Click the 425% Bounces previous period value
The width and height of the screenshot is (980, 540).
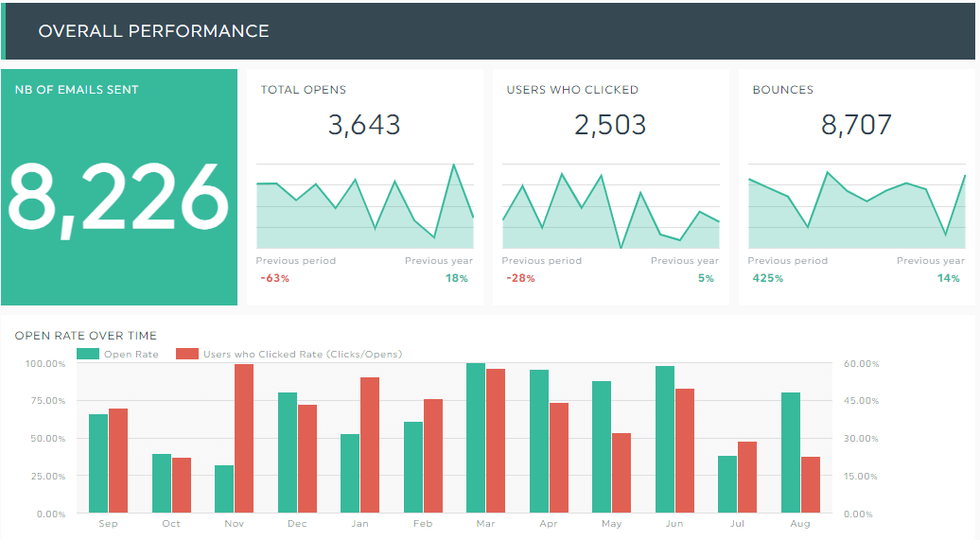coord(767,278)
